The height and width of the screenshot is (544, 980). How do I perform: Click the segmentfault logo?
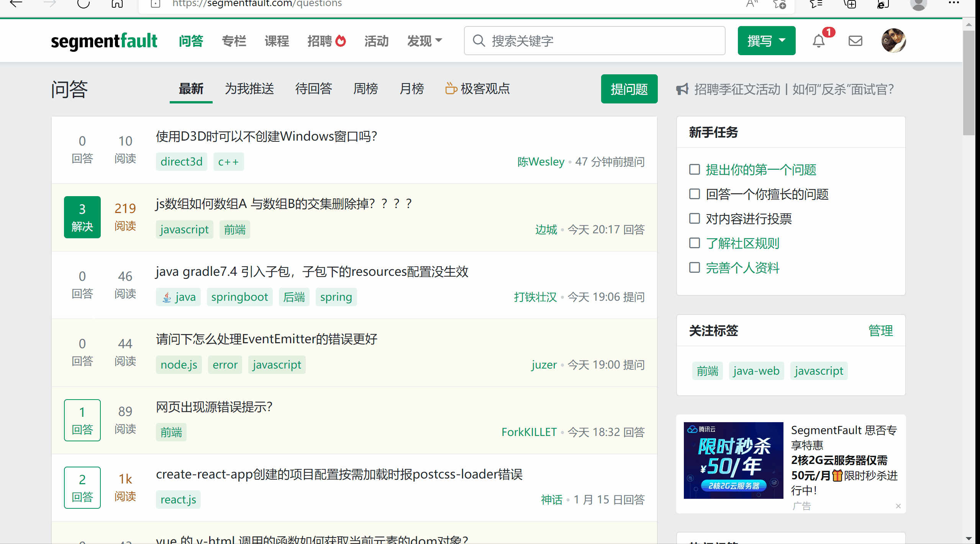tap(104, 41)
